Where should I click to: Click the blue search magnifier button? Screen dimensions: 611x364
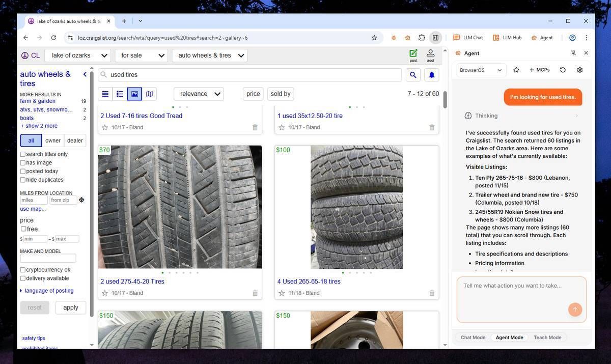[x=413, y=75]
